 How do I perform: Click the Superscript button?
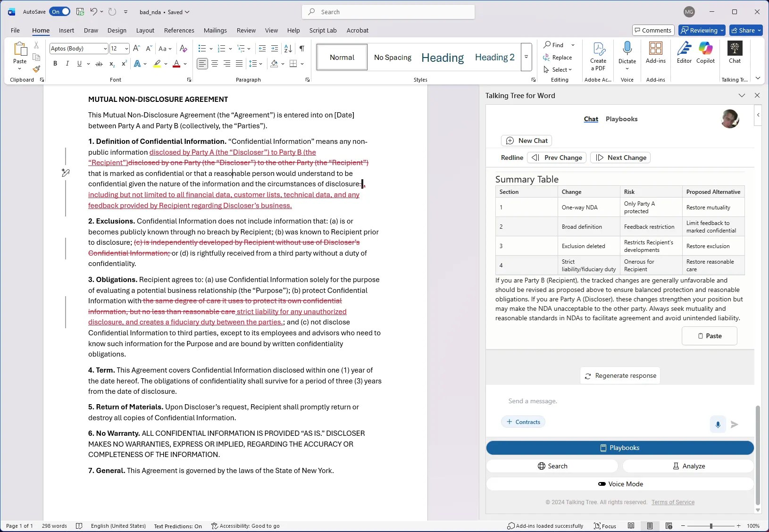point(124,64)
